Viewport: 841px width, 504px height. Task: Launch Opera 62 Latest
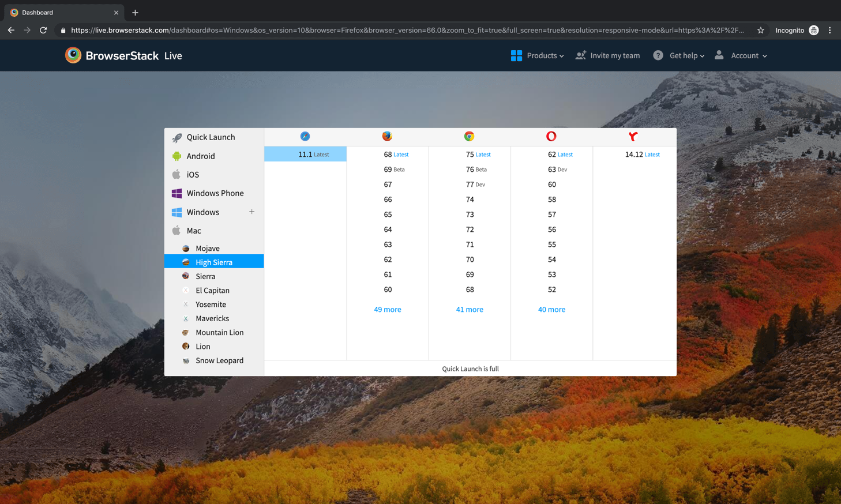coord(551,155)
